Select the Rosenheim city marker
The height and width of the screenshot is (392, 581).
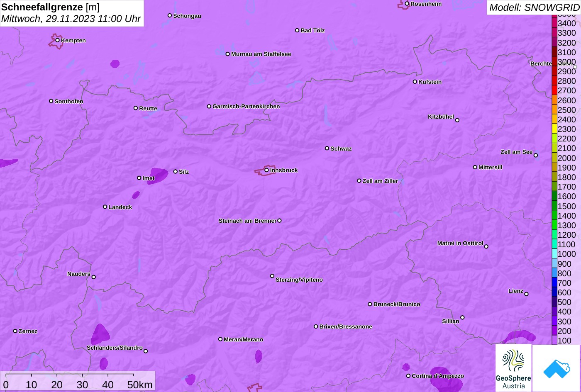click(x=407, y=4)
